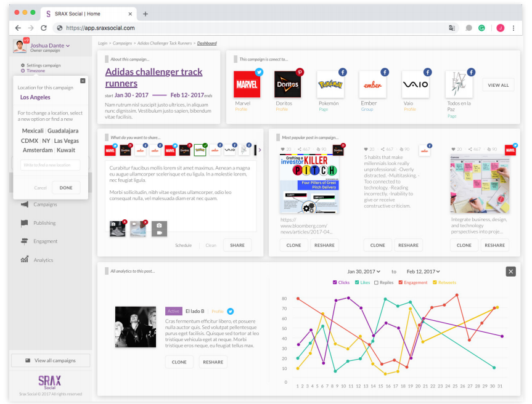Screen dimensions: 532x404
Task: Clone the El lado B post
Action: (x=179, y=362)
